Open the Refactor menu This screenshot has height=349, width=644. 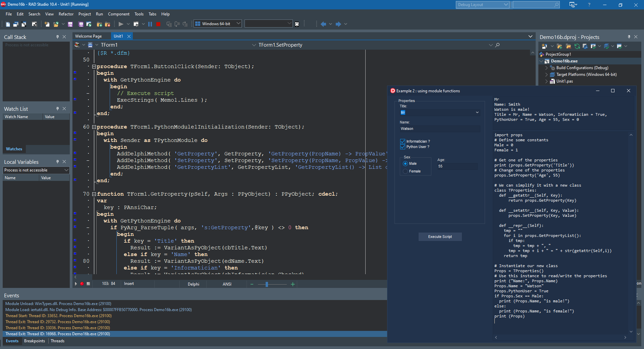coord(66,14)
